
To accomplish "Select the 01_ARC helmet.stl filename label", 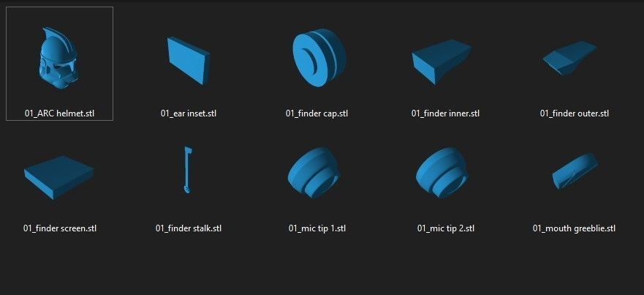I will point(59,113).
